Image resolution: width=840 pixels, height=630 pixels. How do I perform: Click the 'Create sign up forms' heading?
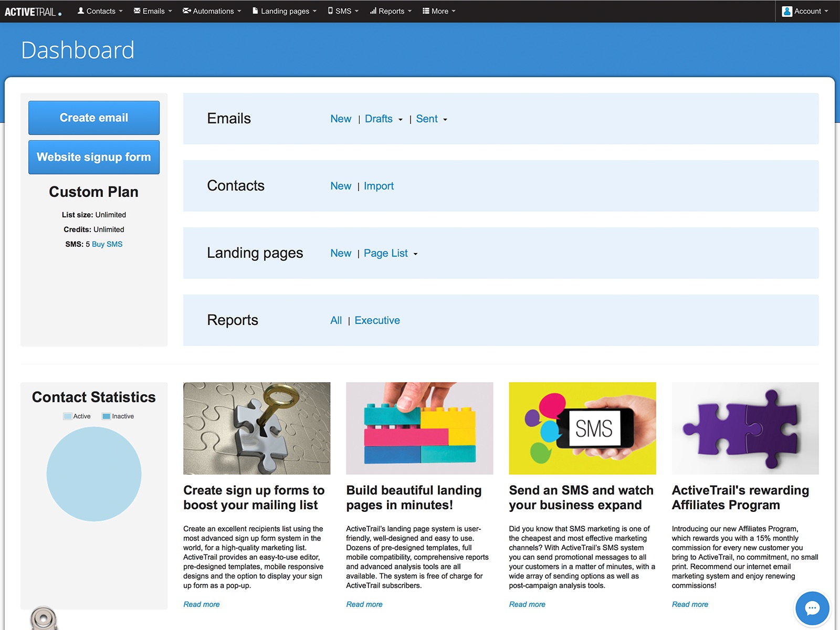(x=254, y=498)
